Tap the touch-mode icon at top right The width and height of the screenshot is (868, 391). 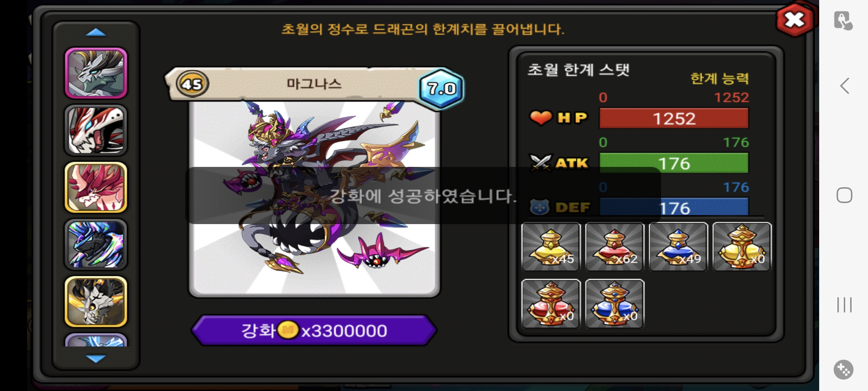coord(843,21)
